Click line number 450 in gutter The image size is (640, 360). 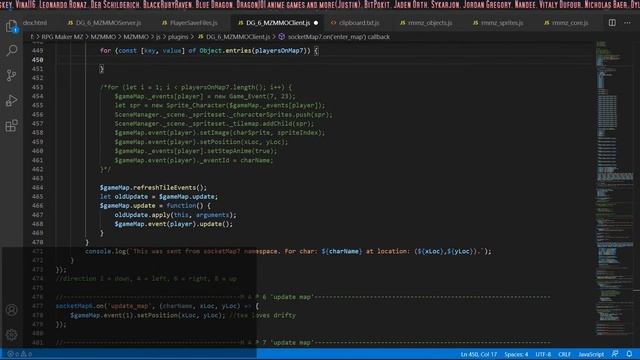point(38,60)
